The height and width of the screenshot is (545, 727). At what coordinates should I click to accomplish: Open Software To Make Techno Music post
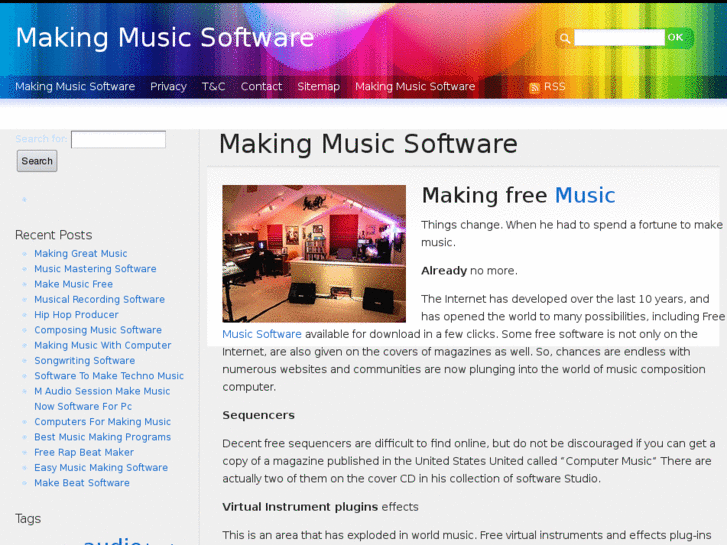[x=109, y=376]
